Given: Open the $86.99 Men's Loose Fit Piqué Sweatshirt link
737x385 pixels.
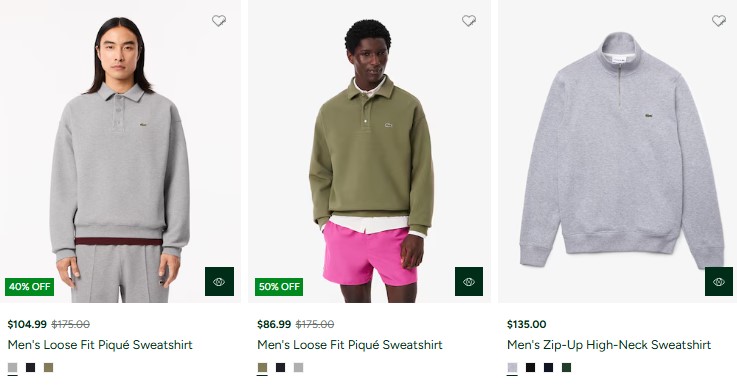Looking at the screenshot, I should pyautogui.click(x=350, y=345).
